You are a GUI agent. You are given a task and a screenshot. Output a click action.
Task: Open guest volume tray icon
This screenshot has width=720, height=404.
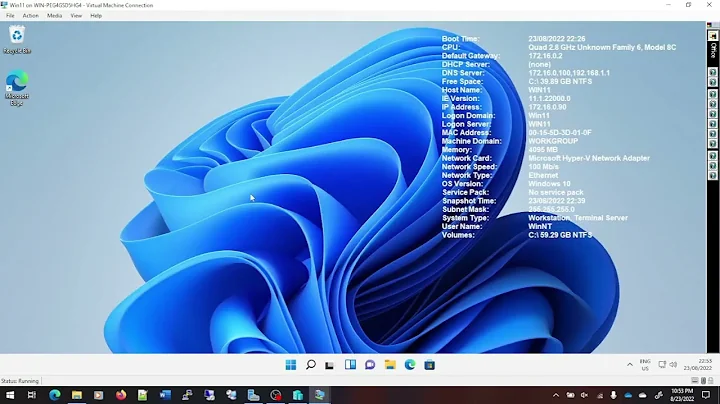673,365
